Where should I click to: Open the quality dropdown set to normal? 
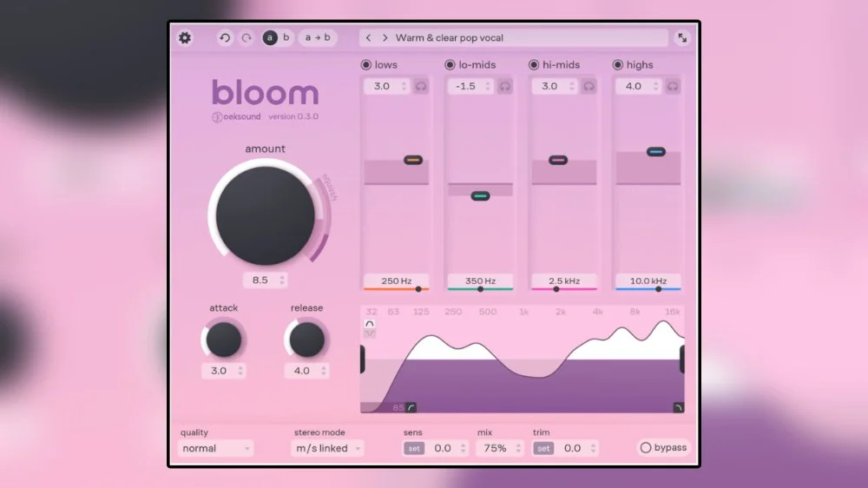click(215, 448)
